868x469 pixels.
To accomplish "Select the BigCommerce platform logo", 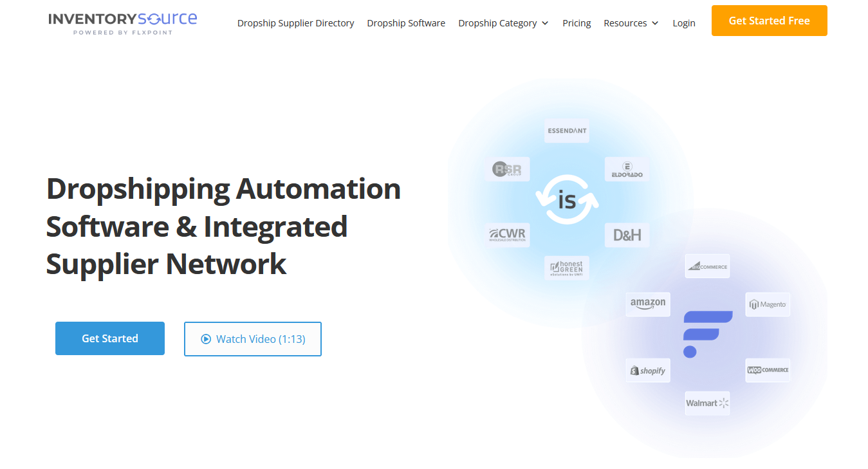I will [707, 266].
